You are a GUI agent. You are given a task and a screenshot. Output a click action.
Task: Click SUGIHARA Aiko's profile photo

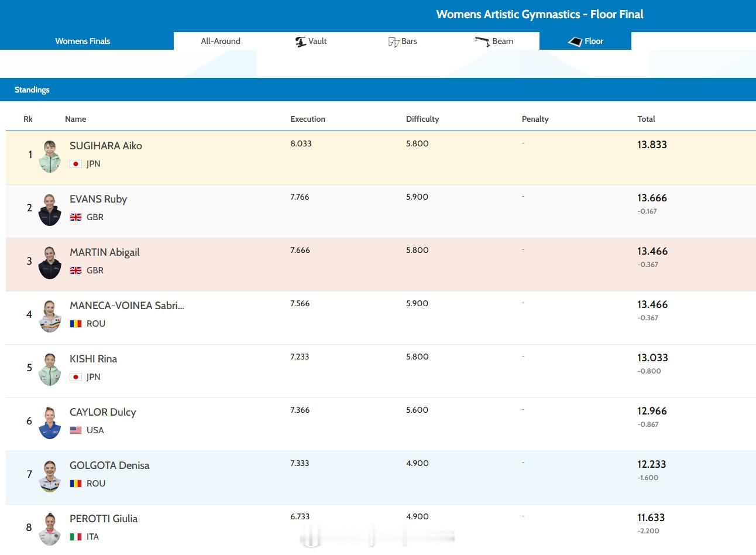tap(50, 156)
